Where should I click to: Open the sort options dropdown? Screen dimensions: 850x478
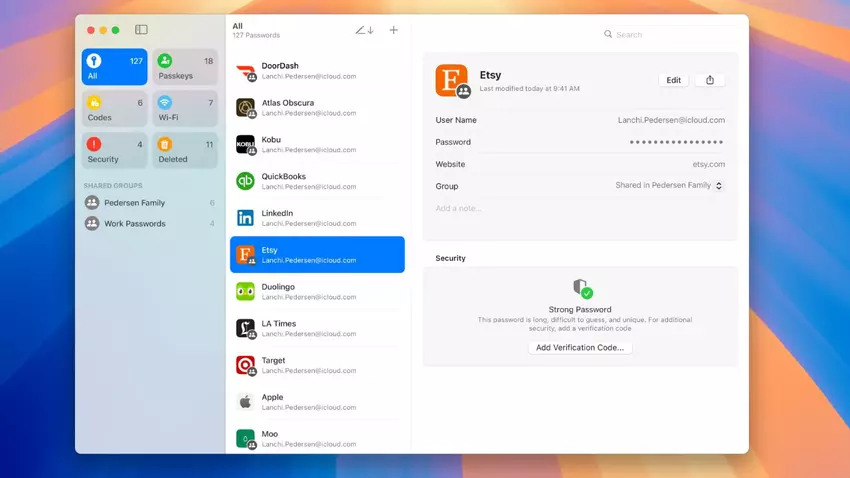(x=364, y=30)
